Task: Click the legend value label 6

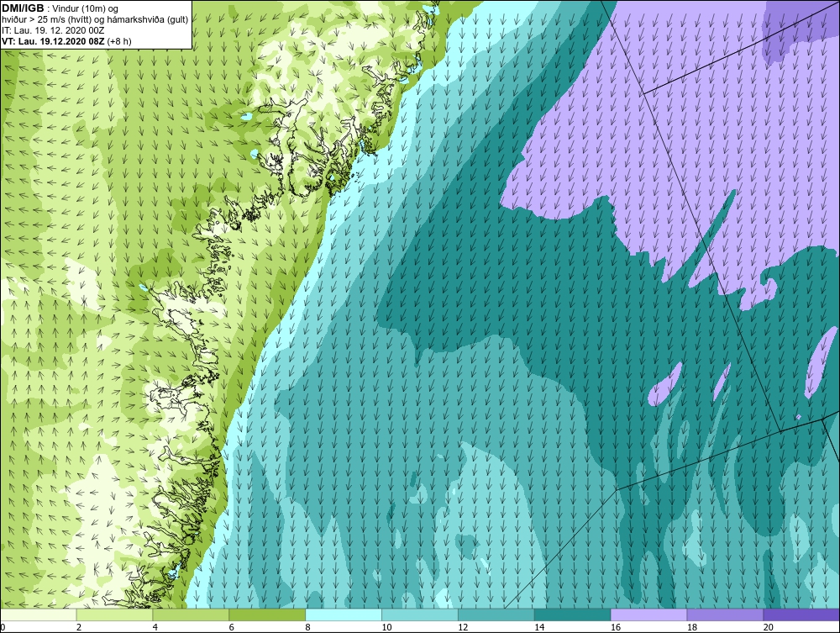Action: [x=232, y=627]
